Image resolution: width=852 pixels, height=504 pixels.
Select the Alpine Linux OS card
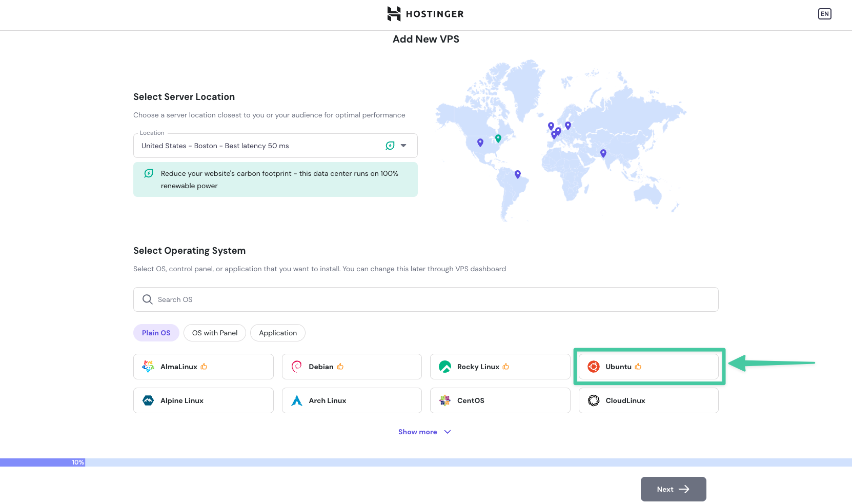click(204, 400)
